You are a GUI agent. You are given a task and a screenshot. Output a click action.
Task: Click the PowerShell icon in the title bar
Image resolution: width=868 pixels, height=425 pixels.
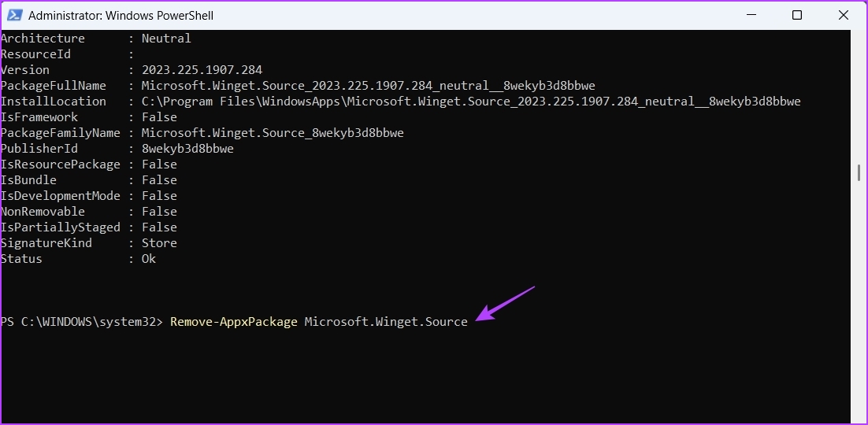tap(14, 15)
